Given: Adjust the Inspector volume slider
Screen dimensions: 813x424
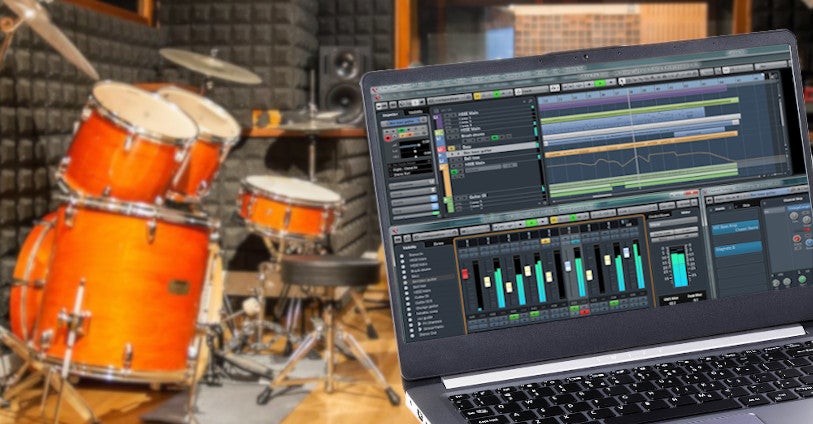Looking at the screenshot, I should tap(410, 145).
